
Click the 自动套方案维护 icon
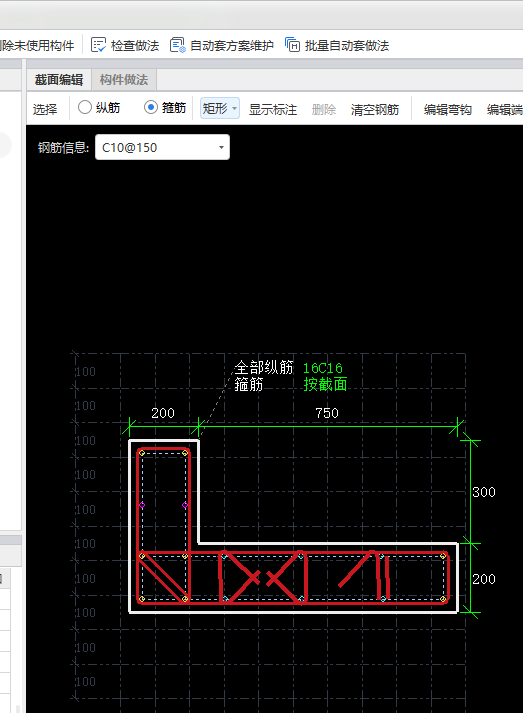[177, 45]
